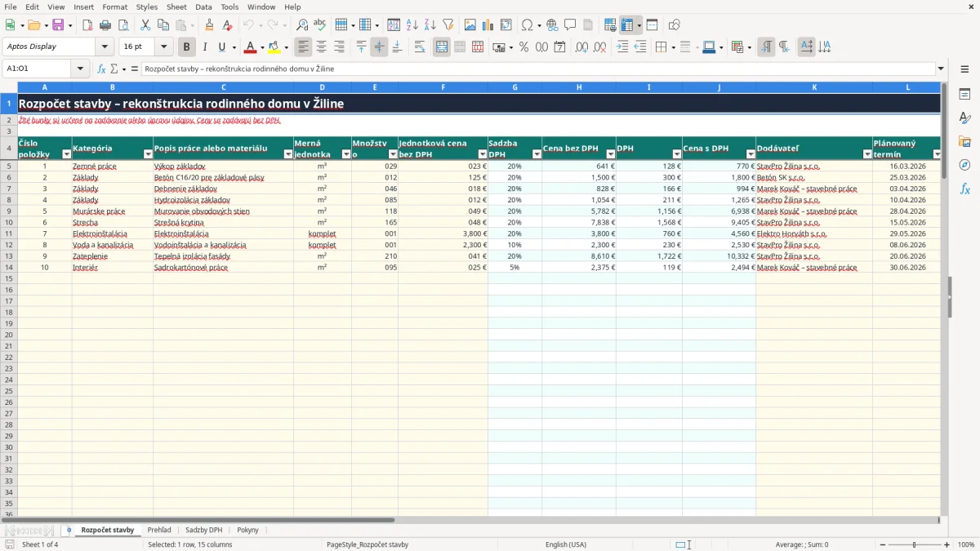980x551 pixels.
Task: Sort ascending using the A-Z arrow icon
Action: pos(412,25)
